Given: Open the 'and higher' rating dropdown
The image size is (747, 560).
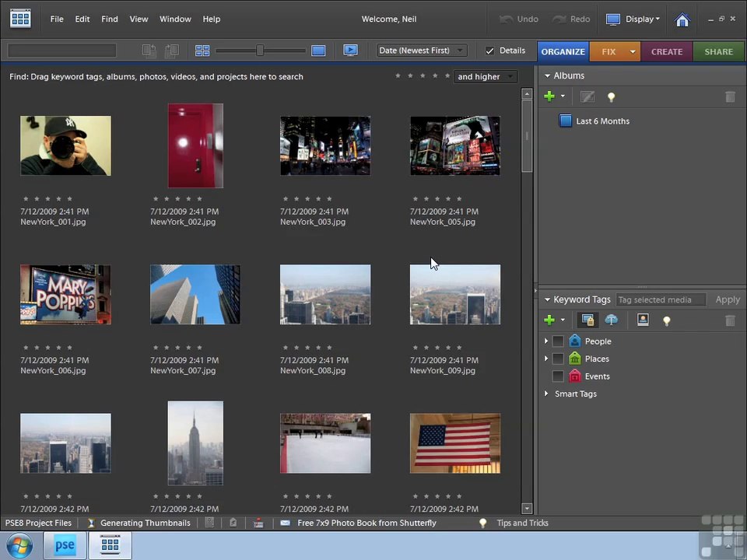Looking at the screenshot, I should click(485, 77).
